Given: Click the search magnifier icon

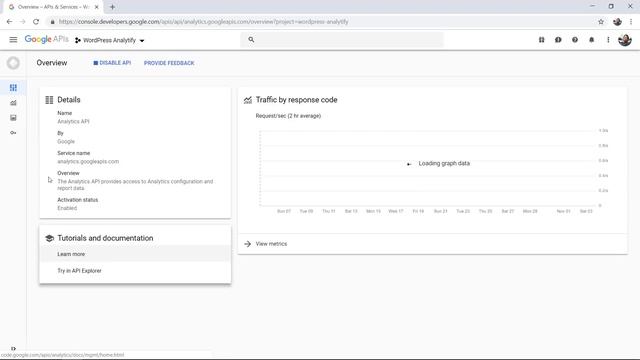Looking at the screenshot, I should click(251, 40).
